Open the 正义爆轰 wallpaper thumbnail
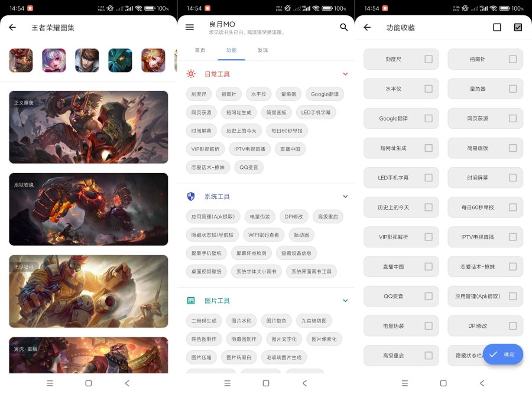The height and width of the screenshot is (394, 532). pos(88,127)
